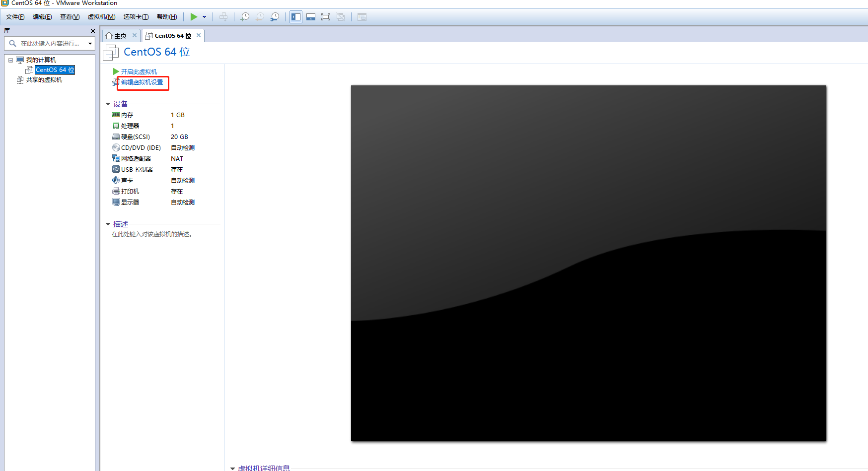Open the 虚拟机(M) menu

[101, 17]
